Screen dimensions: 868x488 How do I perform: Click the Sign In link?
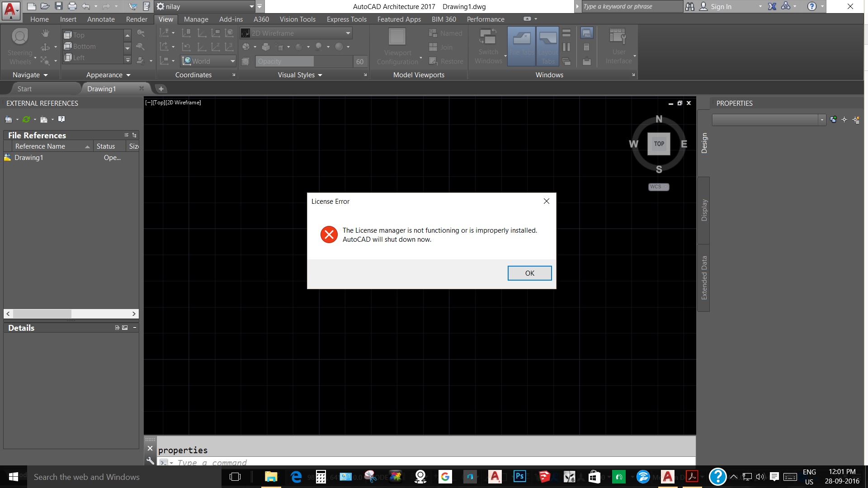point(721,6)
